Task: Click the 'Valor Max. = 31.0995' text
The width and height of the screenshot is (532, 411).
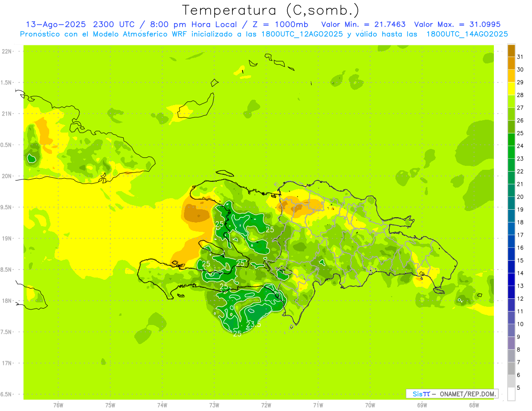Action: click(457, 24)
